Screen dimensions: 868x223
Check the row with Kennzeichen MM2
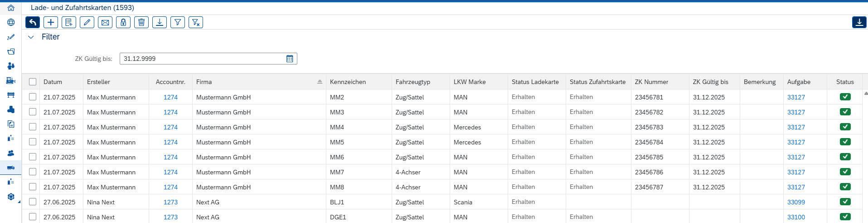pyautogui.click(x=33, y=97)
